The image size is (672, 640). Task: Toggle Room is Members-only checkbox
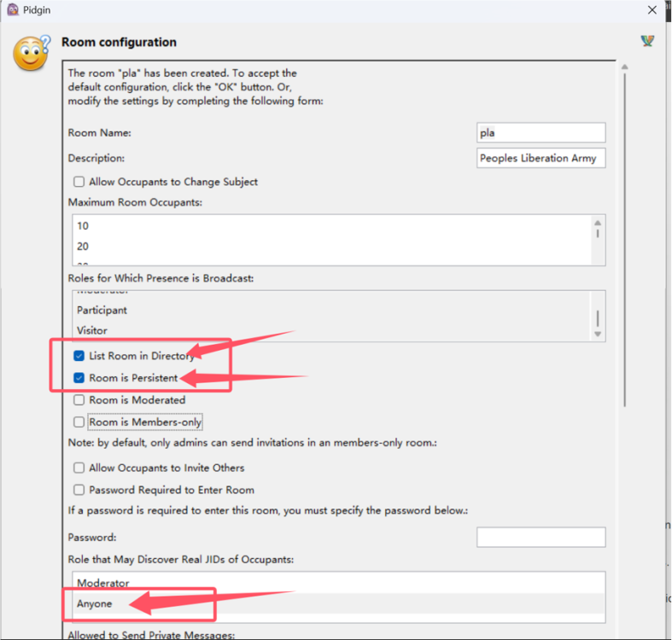[79, 422]
